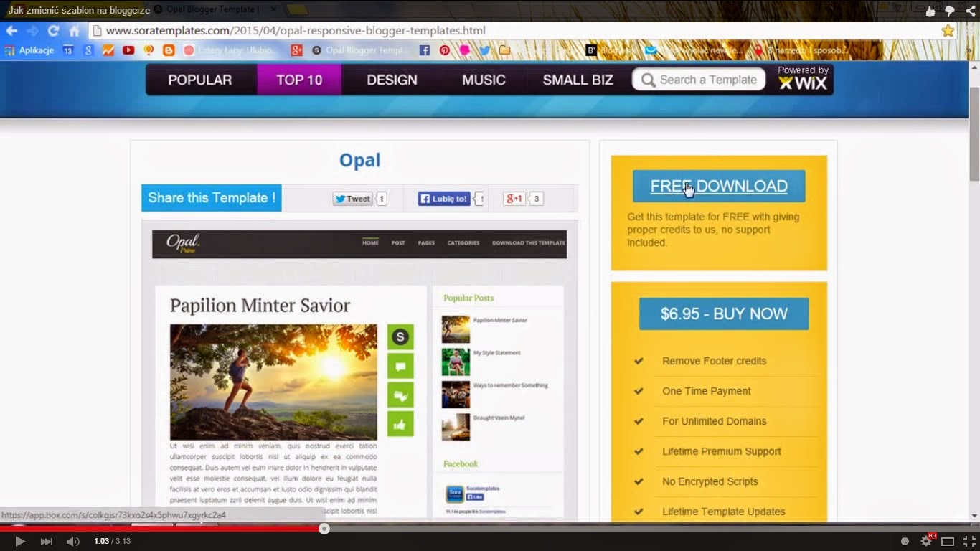980x551 pixels.
Task: Click the No Encrypted Scripts row
Action: tap(724, 481)
